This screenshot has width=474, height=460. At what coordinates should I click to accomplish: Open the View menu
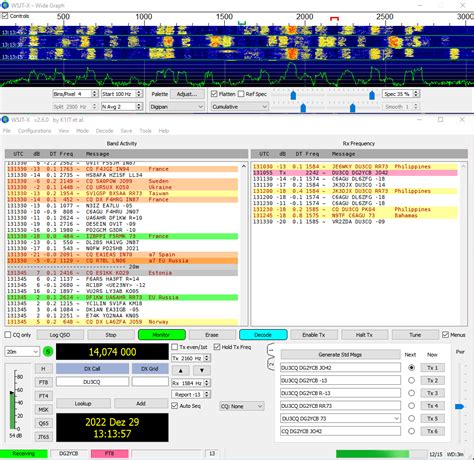64,131
